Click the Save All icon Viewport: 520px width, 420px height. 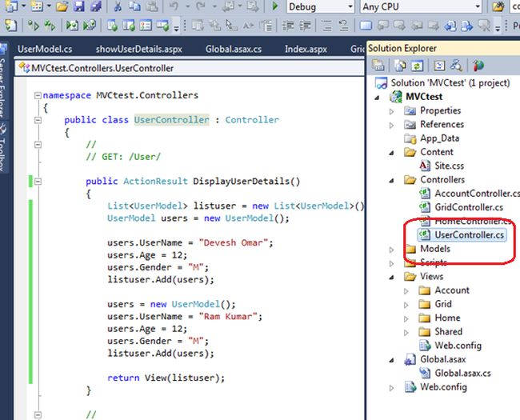pos(96,6)
